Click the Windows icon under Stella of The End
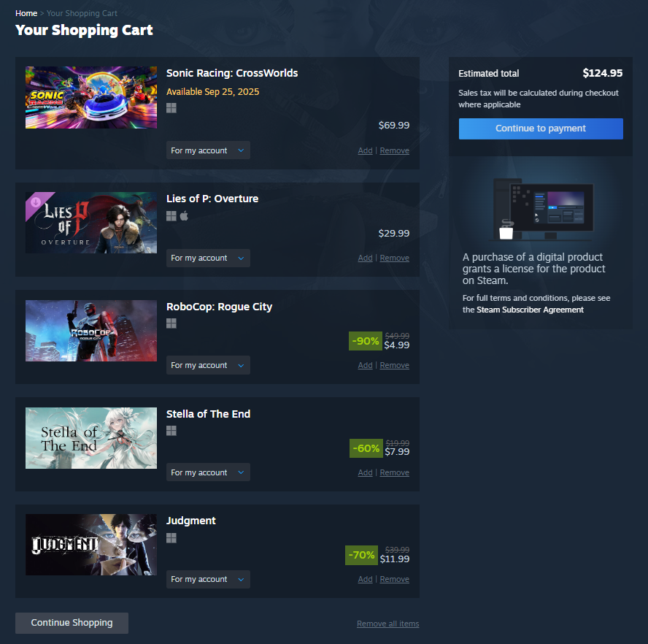The width and height of the screenshot is (648, 644). 171,431
